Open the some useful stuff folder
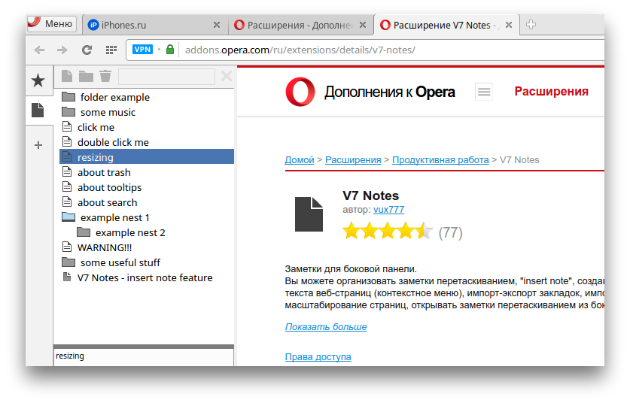 [x=147, y=263]
